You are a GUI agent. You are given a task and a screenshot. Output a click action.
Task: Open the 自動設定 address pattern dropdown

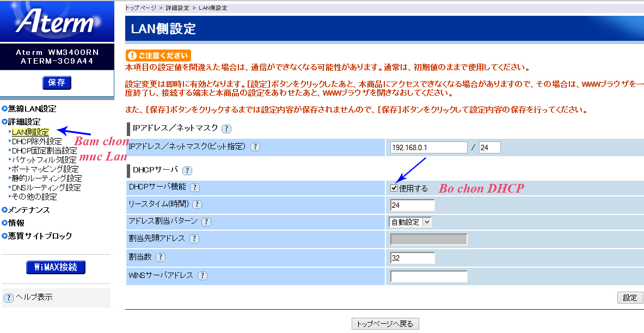pos(410,222)
